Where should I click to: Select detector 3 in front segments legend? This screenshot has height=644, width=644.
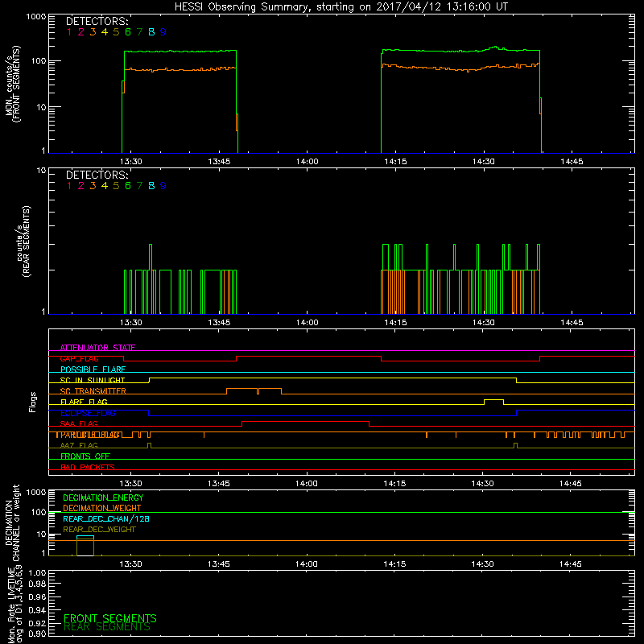[x=93, y=32]
